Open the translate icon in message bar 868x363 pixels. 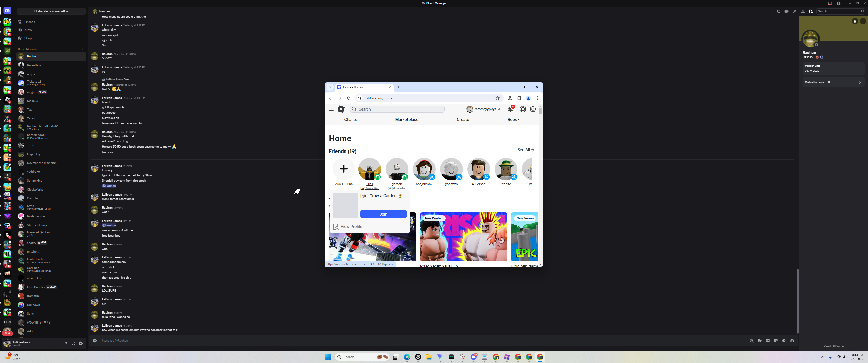[x=751, y=341]
